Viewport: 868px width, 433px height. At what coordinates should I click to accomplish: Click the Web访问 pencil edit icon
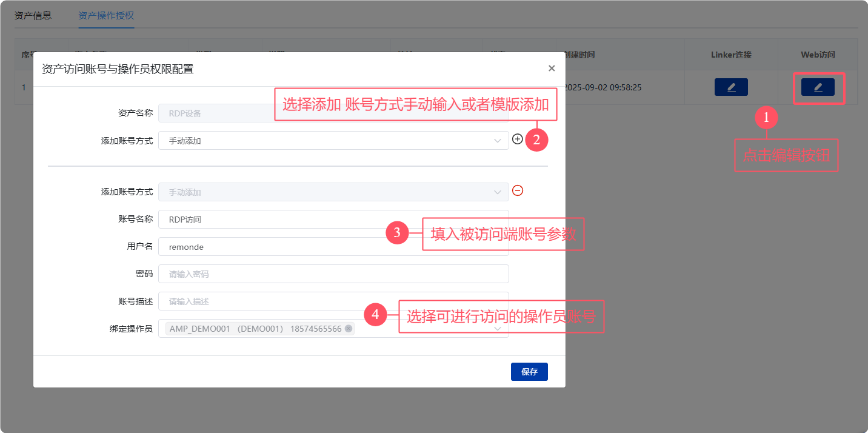[x=818, y=87]
